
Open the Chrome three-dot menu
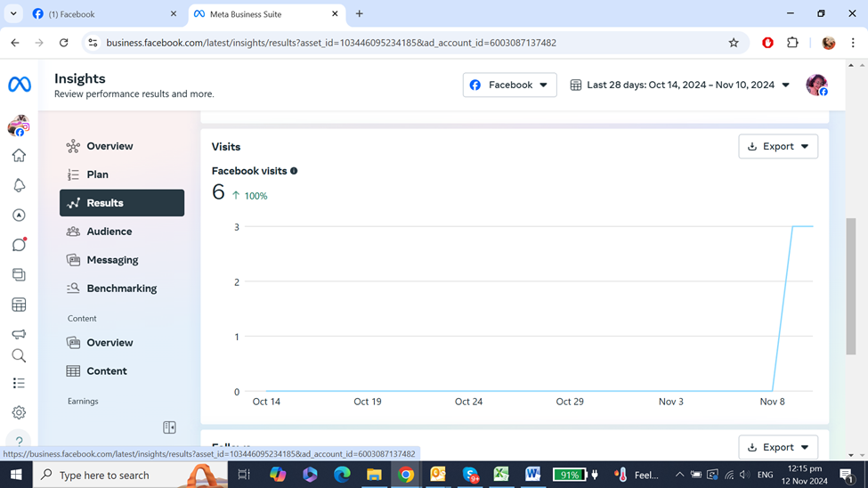point(853,43)
